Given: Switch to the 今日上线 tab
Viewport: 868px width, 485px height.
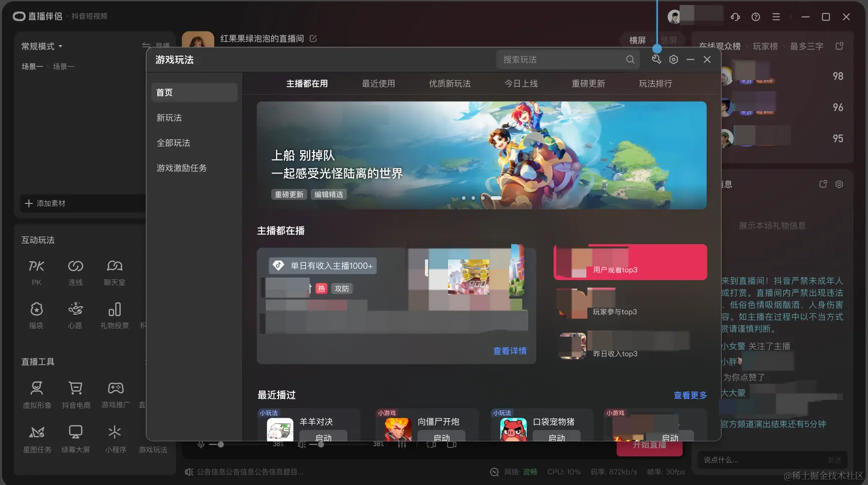Looking at the screenshot, I should point(521,84).
